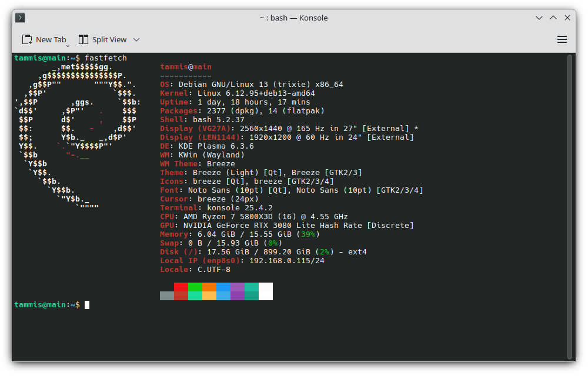Click the disk '2%' value
The image size is (588, 376).
325,252
